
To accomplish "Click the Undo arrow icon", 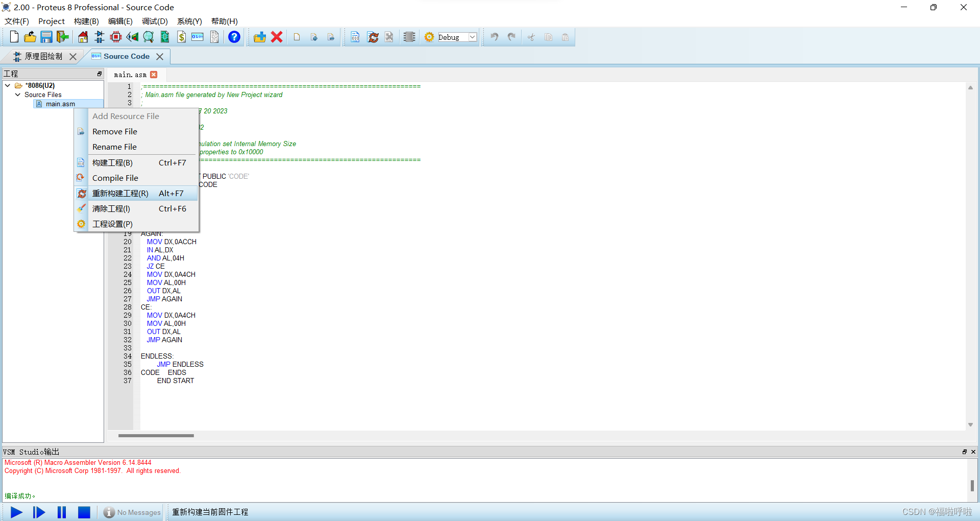I will 494,37.
